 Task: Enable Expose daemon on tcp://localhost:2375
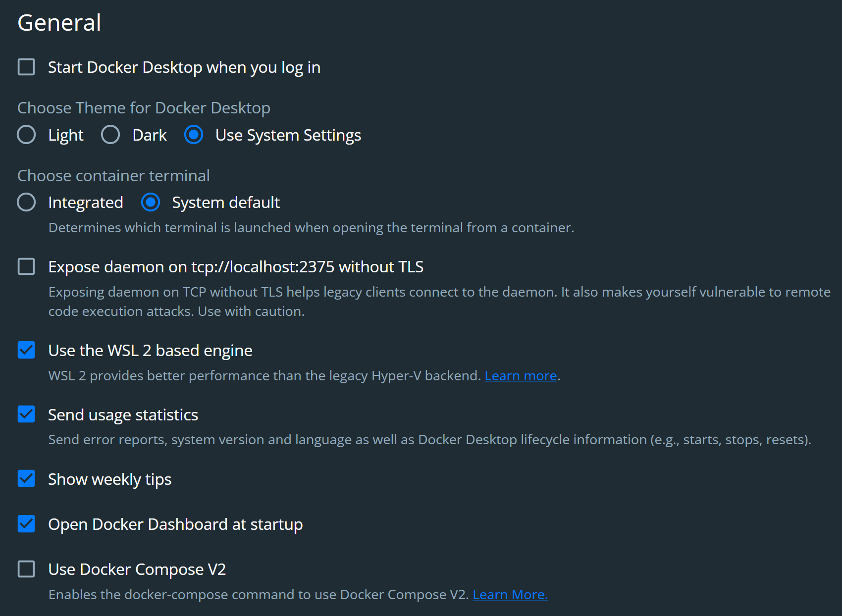[26, 266]
